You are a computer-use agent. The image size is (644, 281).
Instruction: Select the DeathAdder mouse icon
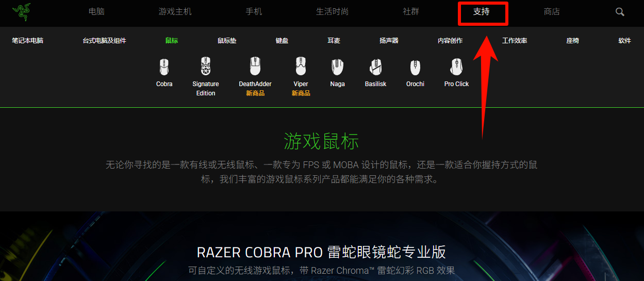(x=255, y=67)
